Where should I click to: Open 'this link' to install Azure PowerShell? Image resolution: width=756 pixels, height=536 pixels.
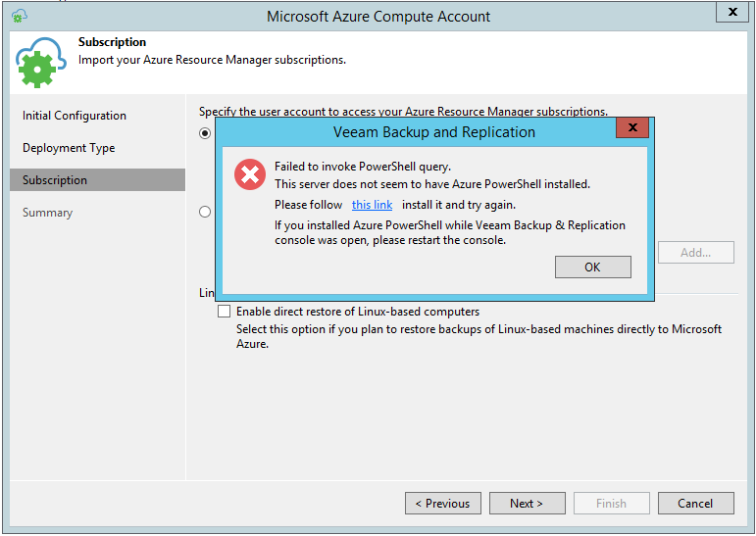[x=372, y=205]
